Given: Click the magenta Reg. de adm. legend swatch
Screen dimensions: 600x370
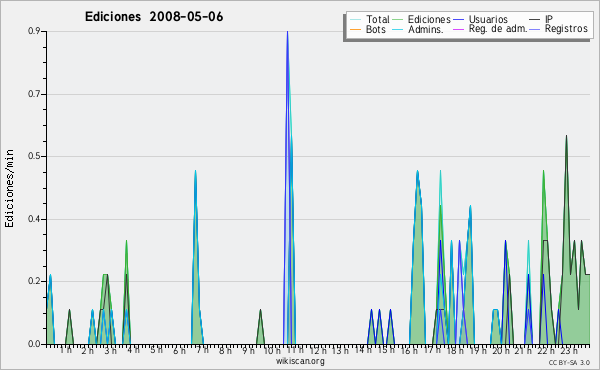Looking at the screenshot, I should click(x=458, y=29).
